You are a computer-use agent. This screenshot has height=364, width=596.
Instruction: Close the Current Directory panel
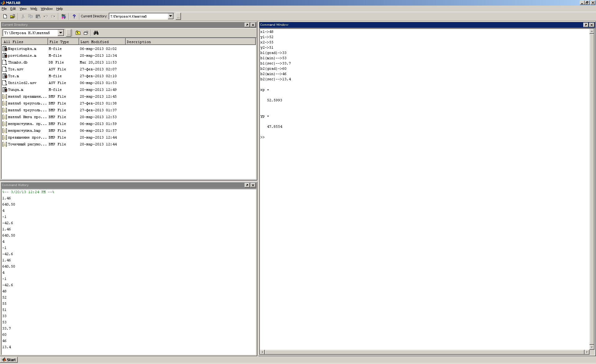coord(253,25)
